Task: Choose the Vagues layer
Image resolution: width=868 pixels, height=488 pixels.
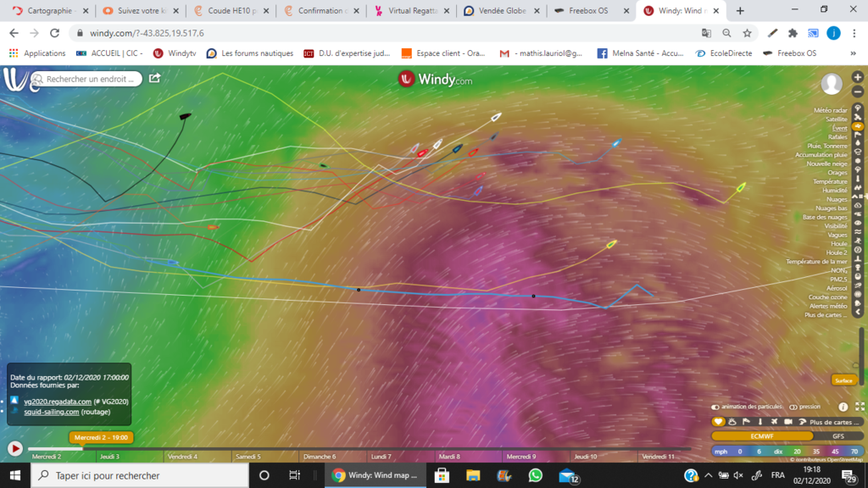Action: click(x=837, y=235)
